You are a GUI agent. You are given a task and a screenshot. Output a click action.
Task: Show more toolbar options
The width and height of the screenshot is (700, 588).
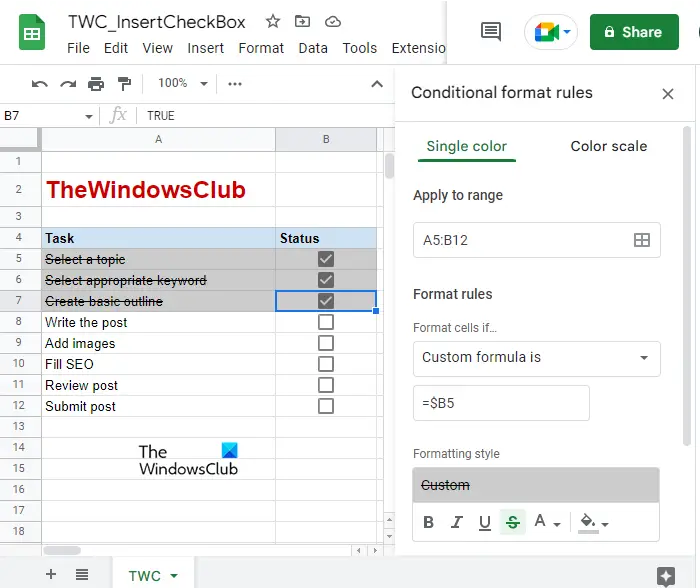[235, 84]
